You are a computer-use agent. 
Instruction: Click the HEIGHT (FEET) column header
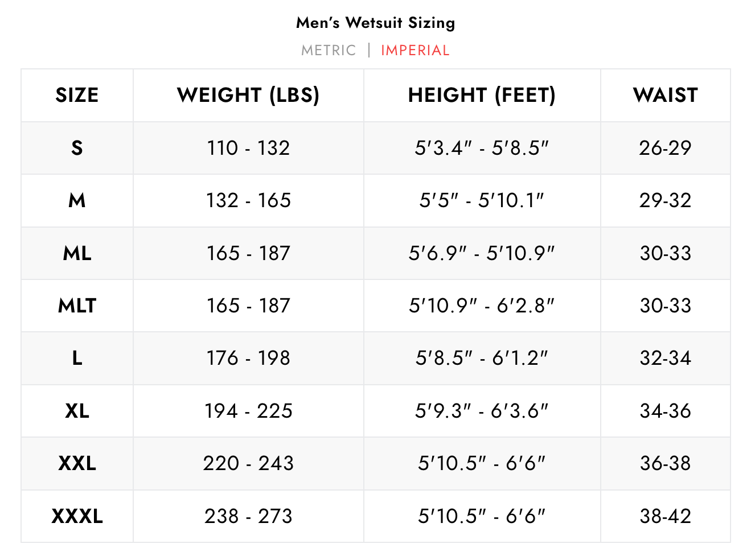(482, 95)
